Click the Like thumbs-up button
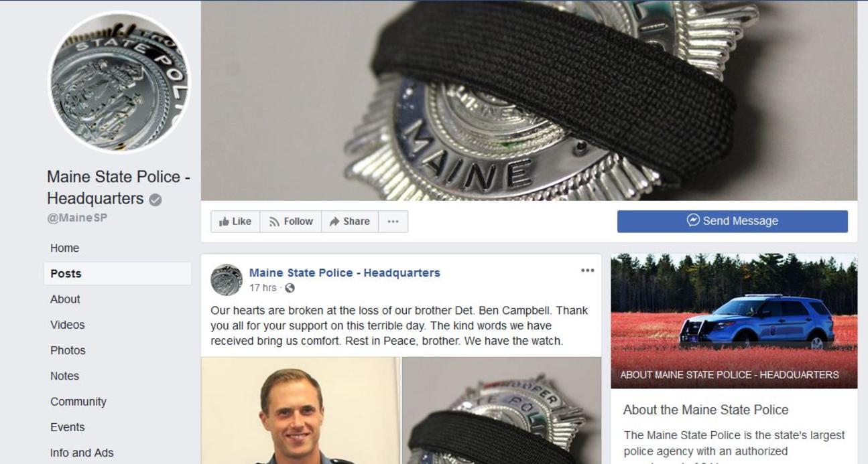This screenshot has width=868, height=464. [x=235, y=222]
